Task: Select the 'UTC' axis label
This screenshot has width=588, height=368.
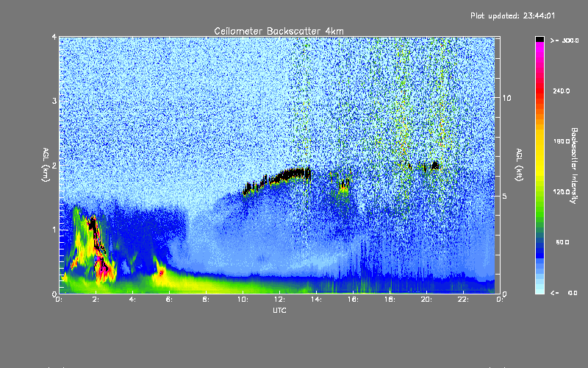Action: click(x=279, y=310)
